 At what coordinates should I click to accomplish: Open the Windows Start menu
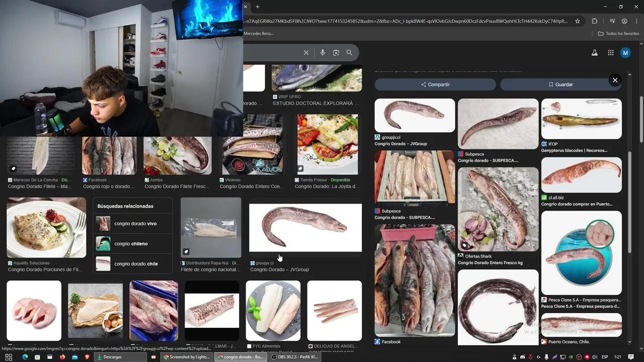(x=9, y=357)
